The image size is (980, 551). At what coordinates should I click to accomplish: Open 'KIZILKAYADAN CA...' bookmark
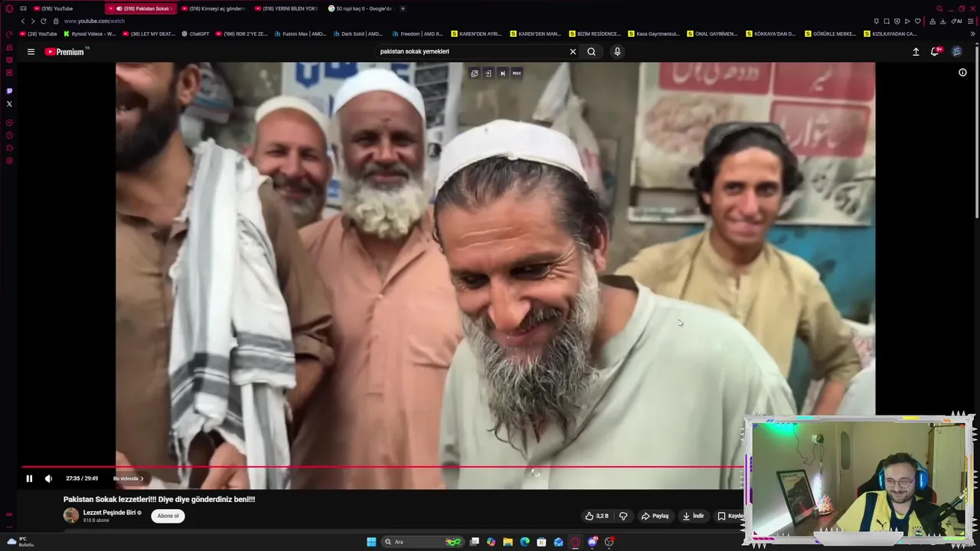890,34
